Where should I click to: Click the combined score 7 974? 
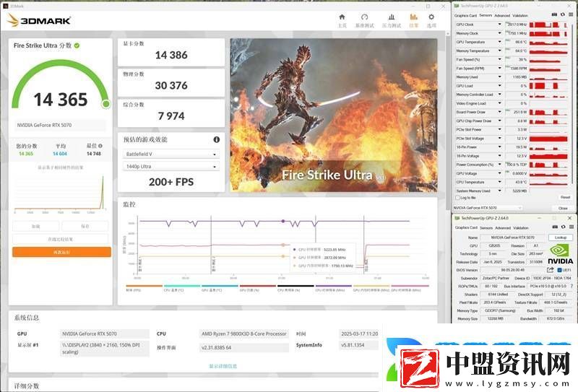pyautogui.click(x=171, y=116)
